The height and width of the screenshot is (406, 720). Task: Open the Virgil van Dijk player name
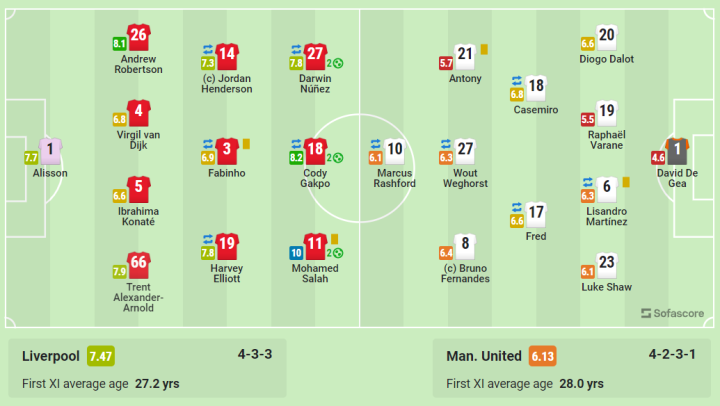tap(138, 140)
